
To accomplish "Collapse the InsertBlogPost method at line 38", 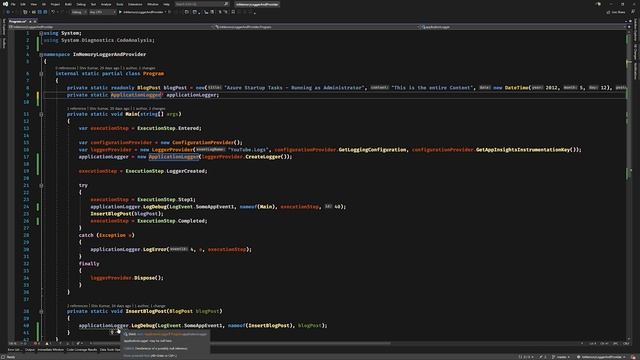I will [41, 311].
